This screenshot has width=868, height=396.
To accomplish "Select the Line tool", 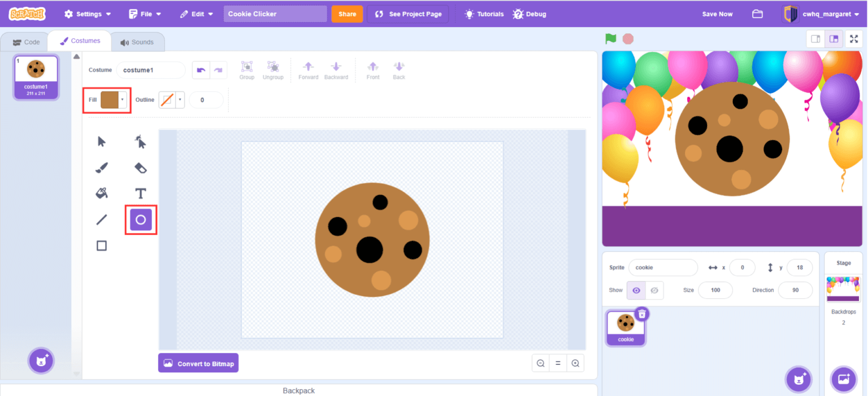I will point(102,219).
